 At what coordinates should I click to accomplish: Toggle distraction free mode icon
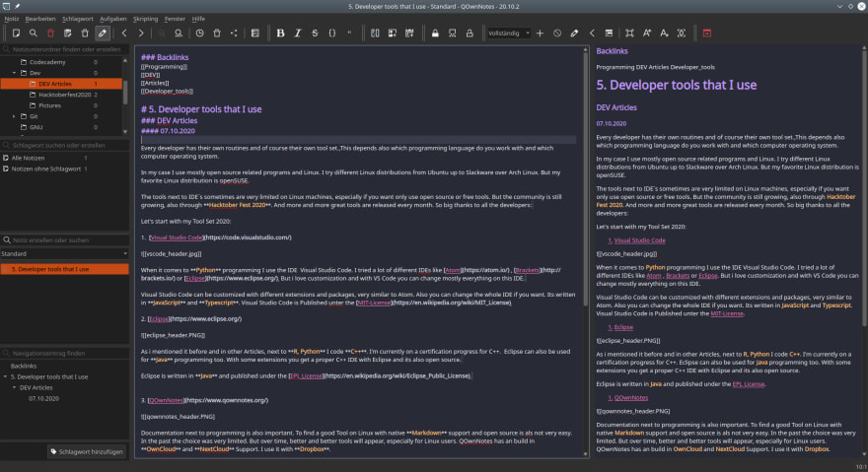point(629,34)
